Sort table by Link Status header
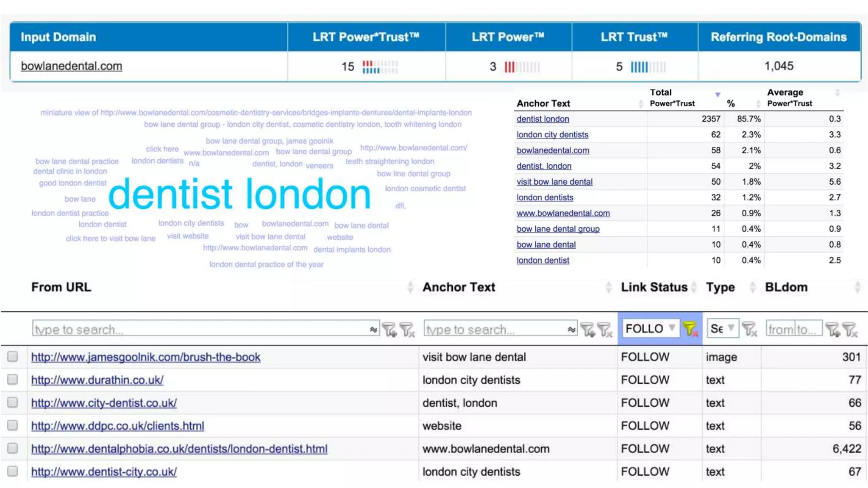Viewport: 868px width, 488px height. [654, 287]
